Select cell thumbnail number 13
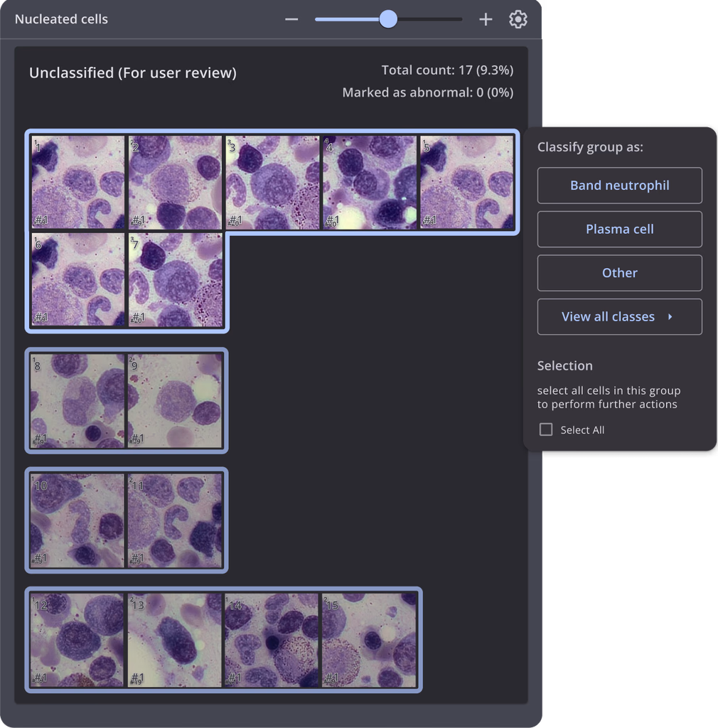 coord(175,641)
